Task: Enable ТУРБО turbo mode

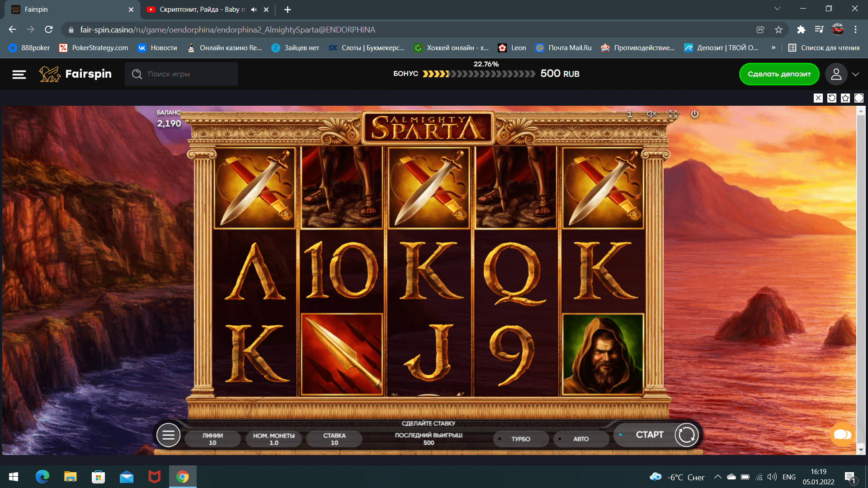Action: tap(520, 439)
